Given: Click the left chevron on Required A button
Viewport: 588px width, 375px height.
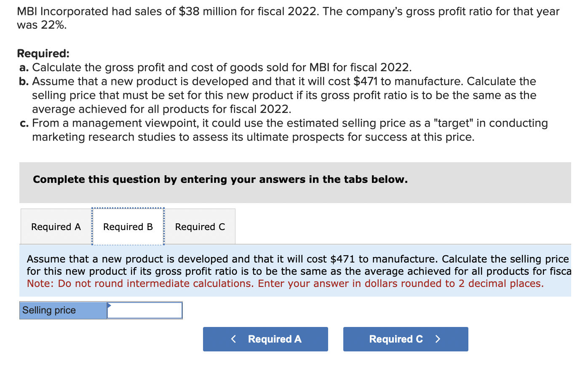Looking at the screenshot, I should pos(234,339).
